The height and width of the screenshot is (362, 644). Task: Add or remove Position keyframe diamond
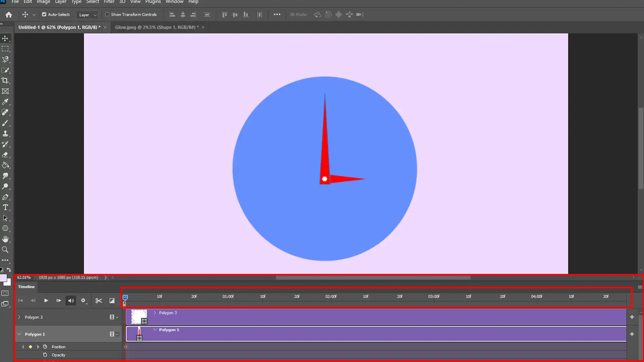31,347
